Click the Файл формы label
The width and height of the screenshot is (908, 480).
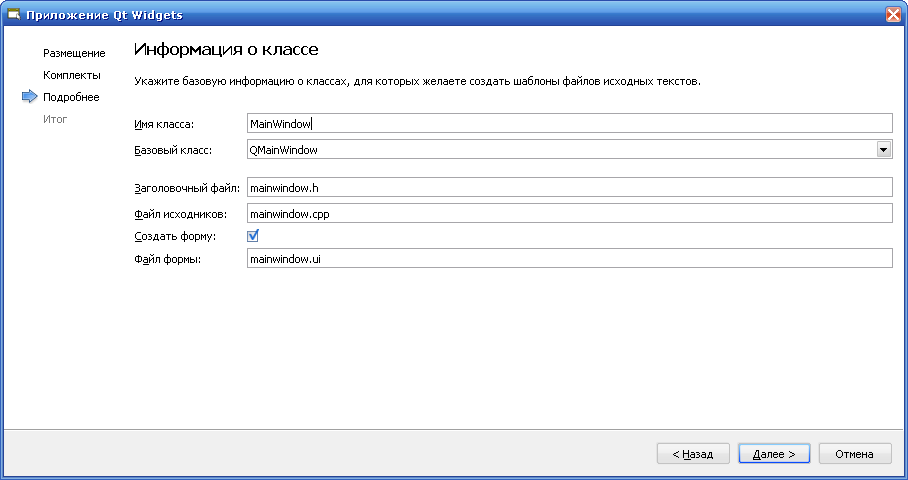[167, 259]
